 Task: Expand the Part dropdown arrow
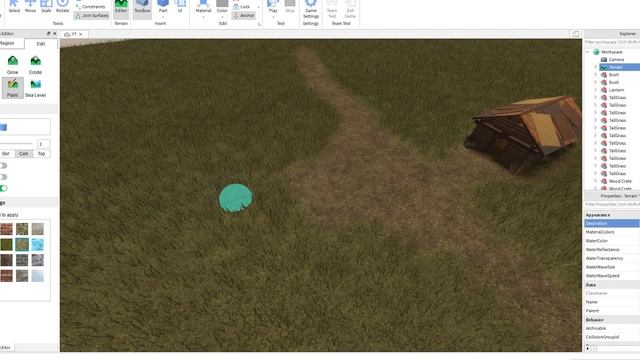pyautogui.click(x=163, y=17)
